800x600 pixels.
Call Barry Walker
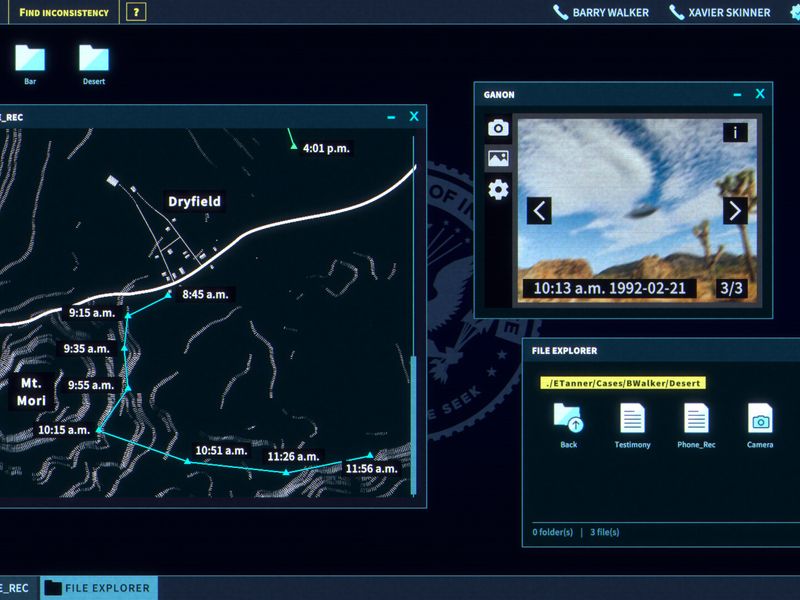tap(601, 12)
